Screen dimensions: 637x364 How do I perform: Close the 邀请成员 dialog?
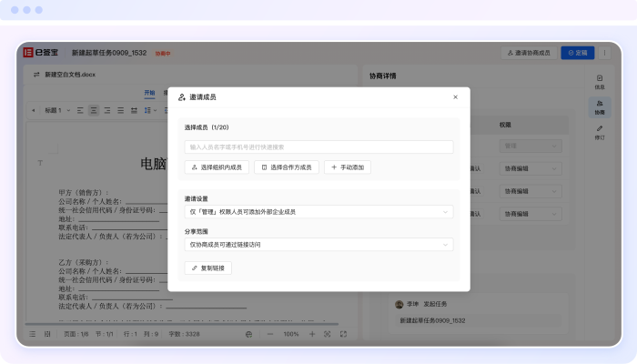click(x=455, y=96)
